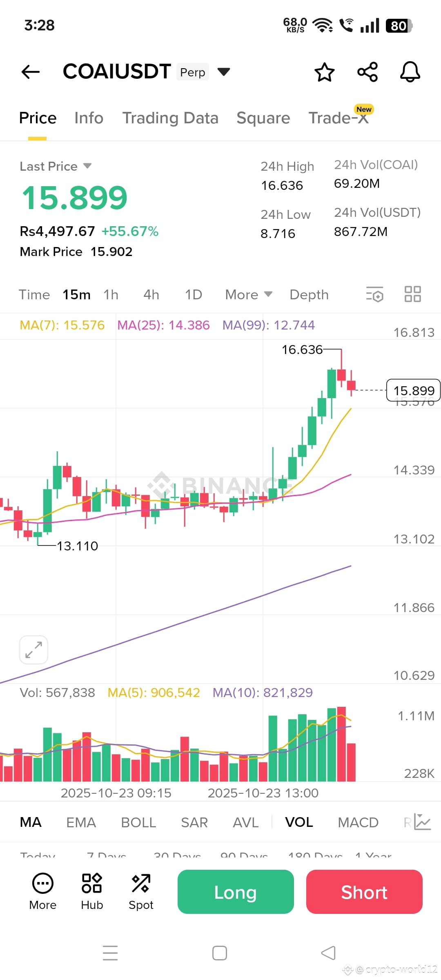Select the 4h interval
The image size is (441, 980).
click(151, 294)
